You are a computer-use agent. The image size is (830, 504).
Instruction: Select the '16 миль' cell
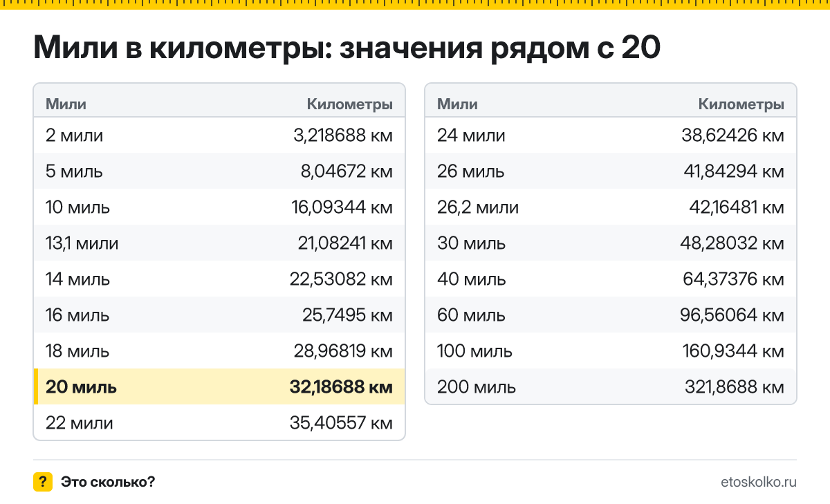click(77, 315)
